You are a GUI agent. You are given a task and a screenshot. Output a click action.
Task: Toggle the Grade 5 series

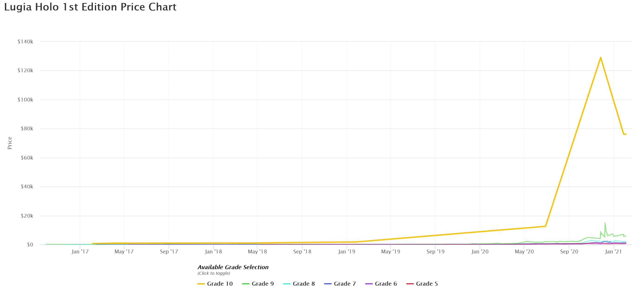pos(422,284)
